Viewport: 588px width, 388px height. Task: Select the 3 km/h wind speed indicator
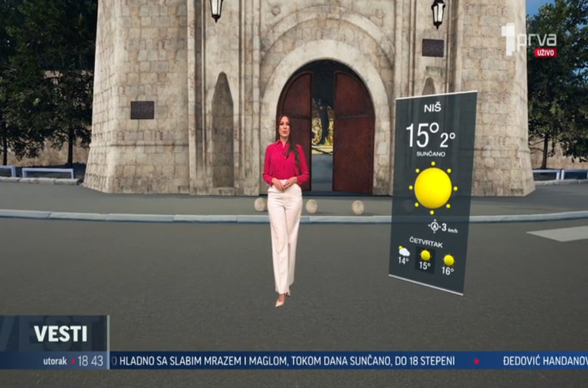(x=447, y=226)
